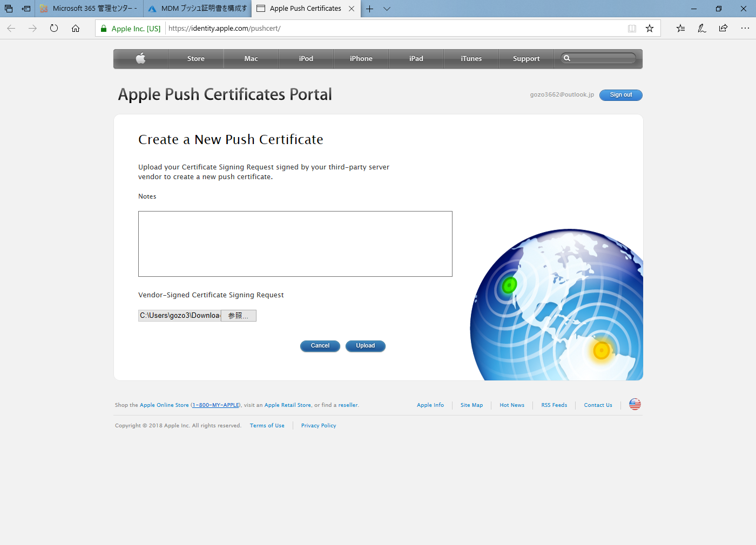Open the RSS Feeds footer link

[x=554, y=405]
